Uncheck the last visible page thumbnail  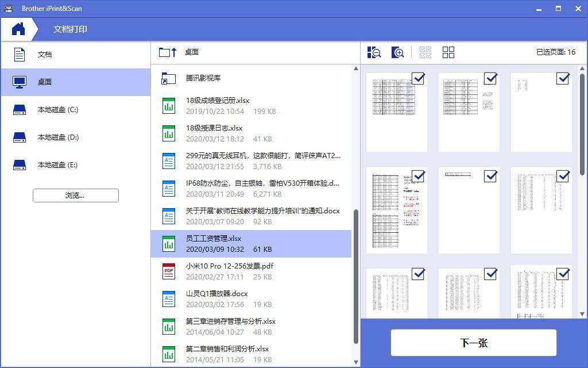pyautogui.click(x=562, y=274)
